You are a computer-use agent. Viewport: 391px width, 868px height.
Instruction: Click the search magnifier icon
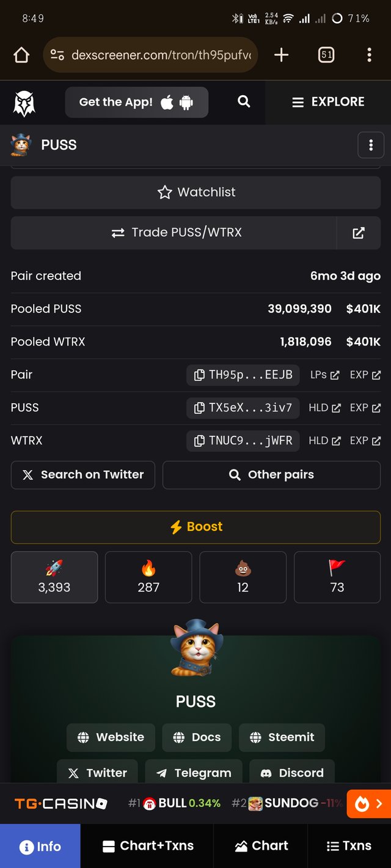point(244,102)
